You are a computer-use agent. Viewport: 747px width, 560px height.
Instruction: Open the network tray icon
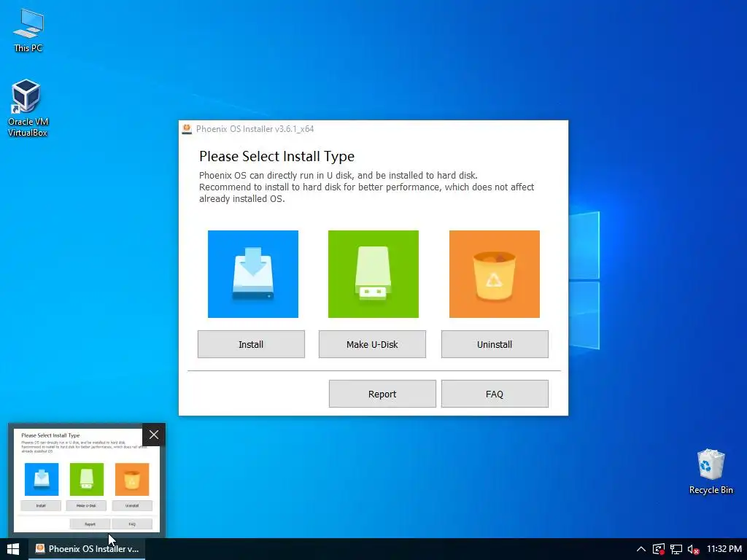click(x=676, y=549)
